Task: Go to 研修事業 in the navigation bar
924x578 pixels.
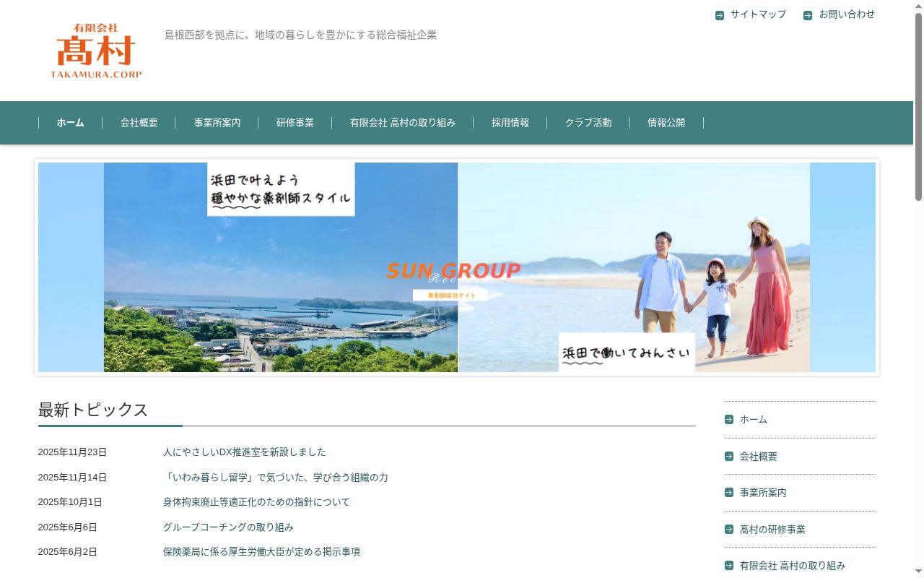Action: (295, 123)
